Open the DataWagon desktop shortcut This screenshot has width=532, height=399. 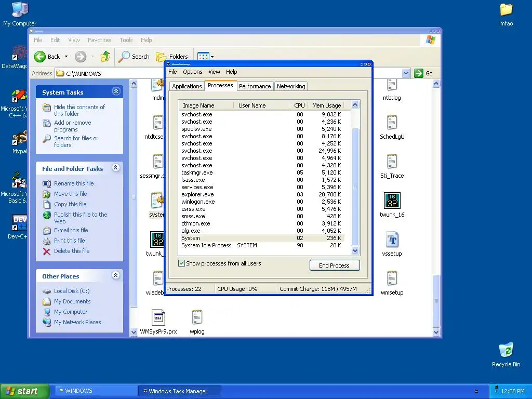click(20, 53)
